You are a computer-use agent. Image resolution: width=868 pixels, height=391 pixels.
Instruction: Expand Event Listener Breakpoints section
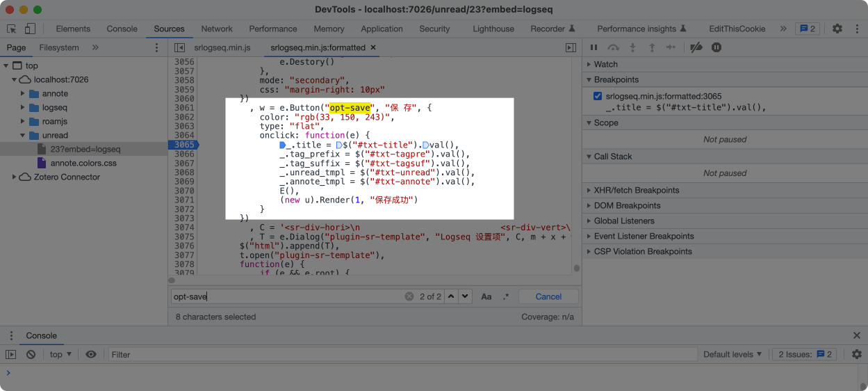pos(644,236)
